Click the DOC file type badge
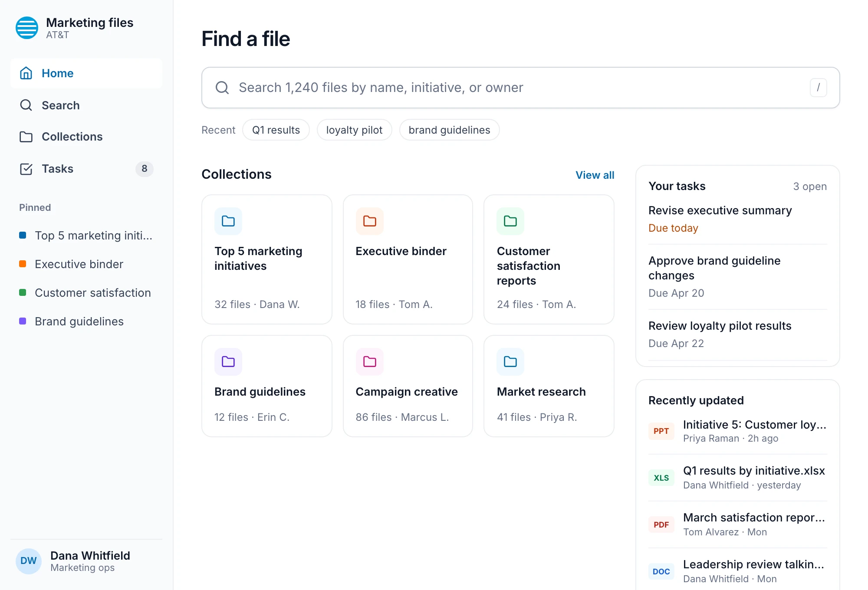Viewport: 868px width, 590px height. click(x=661, y=572)
